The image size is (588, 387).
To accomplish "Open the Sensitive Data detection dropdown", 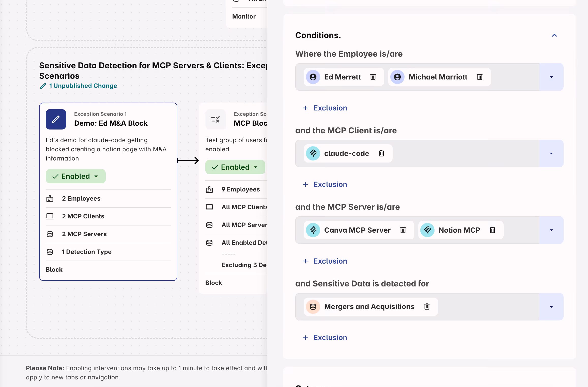I will tap(551, 307).
